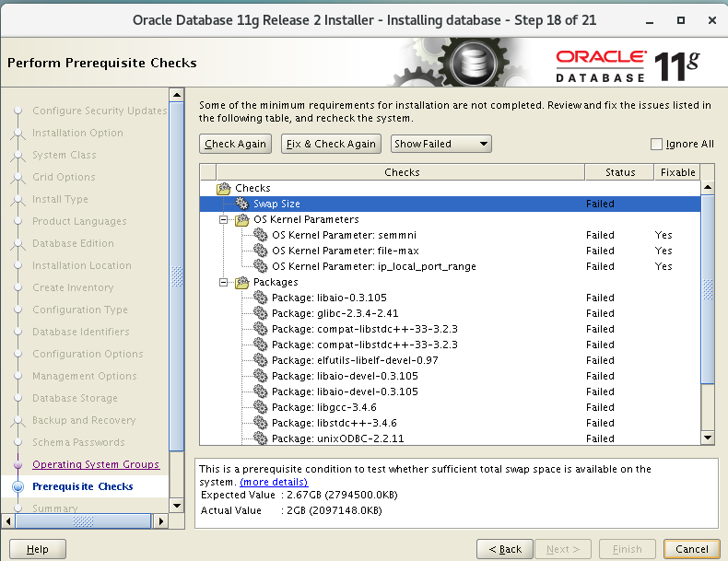Select OS Kernel Parameter: semmni row

click(450, 235)
